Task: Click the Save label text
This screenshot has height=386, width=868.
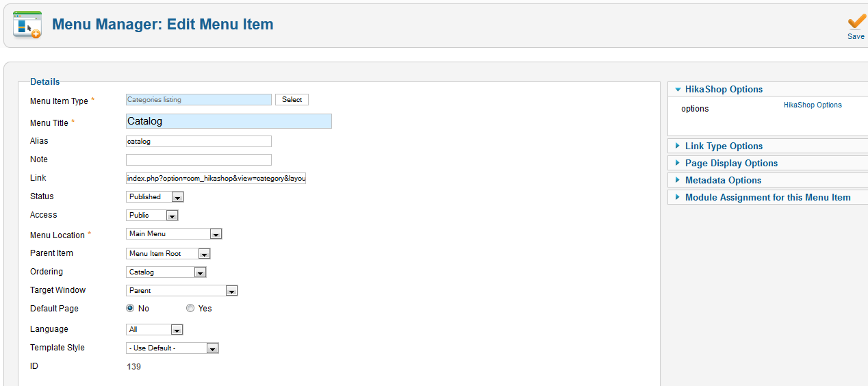Action: click(856, 36)
